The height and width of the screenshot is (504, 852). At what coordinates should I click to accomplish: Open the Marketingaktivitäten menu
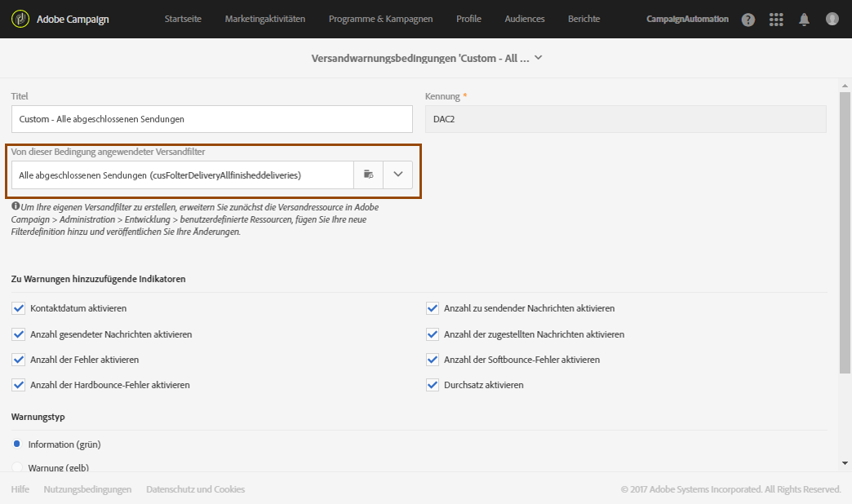pyautogui.click(x=265, y=19)
